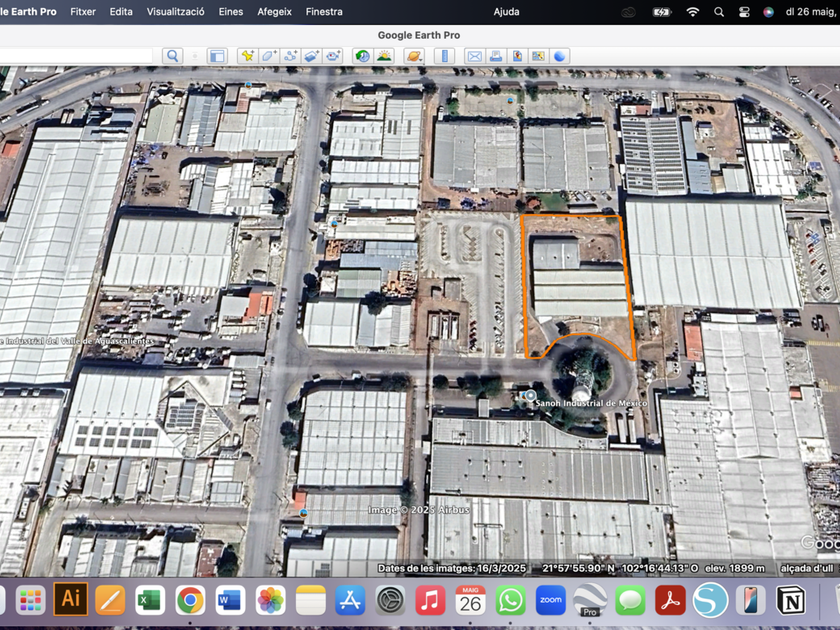Click the search magnifier button in toolbar
The image size is (840, 630).
172,56
